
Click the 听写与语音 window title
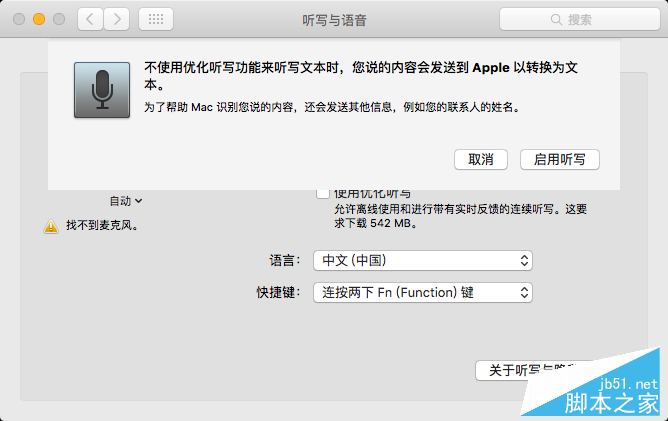click(x=334, y=19)
